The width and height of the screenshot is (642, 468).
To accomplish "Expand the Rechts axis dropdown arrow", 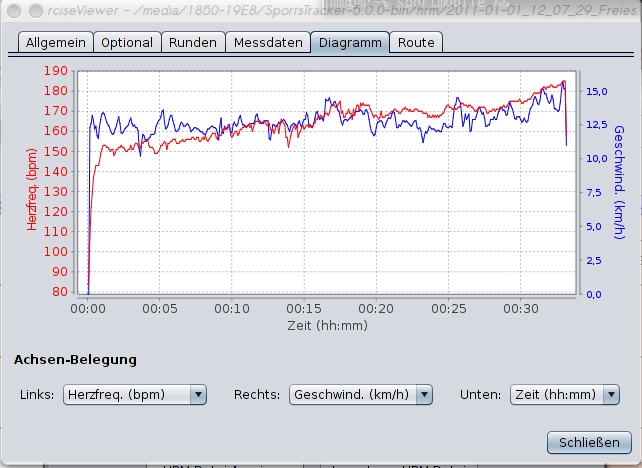I will pos(424,395).
